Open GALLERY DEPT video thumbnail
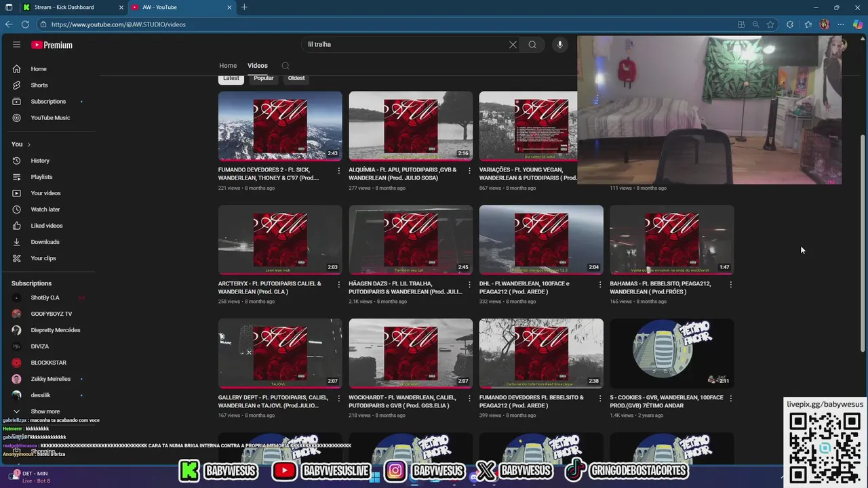The image size is (868, 488). (280, 354)
